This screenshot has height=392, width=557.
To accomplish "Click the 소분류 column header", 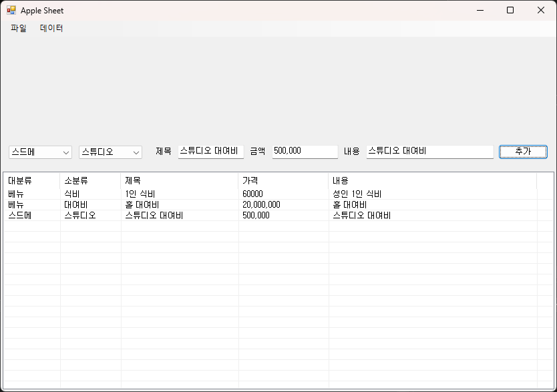I will point(90,181).
